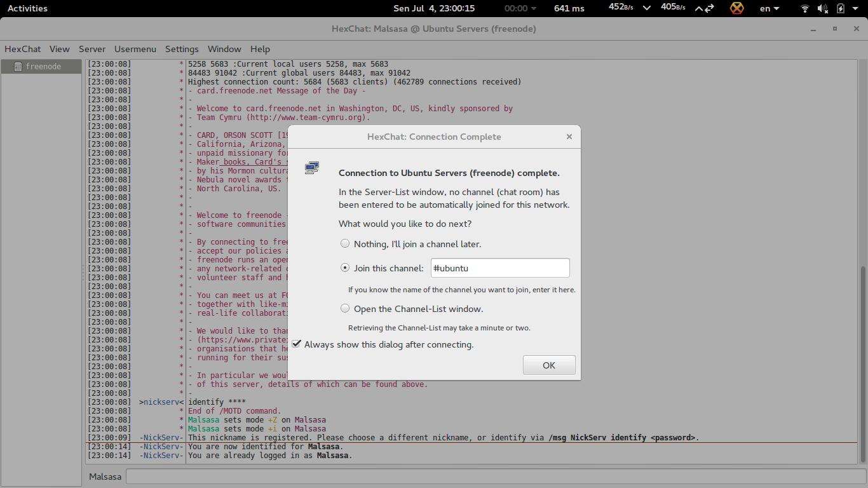Image resolution: width=868 pixels, height=488 pixels.
Task: Click the orange hexagon icon in system tray
Action: 736,8
